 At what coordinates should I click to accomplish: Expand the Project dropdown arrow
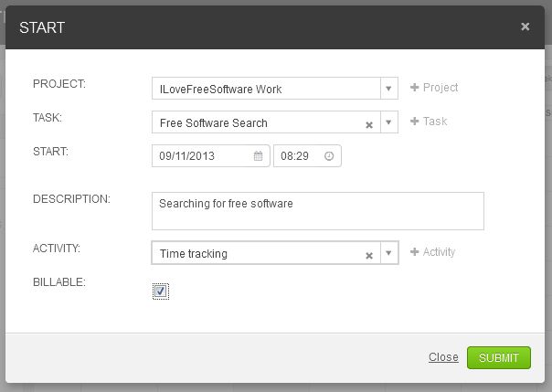pyautogui.click(x=388, y=89)
